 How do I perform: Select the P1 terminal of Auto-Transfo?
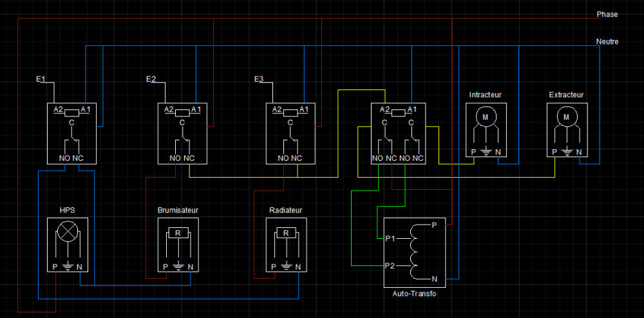[x=390, y=238]
